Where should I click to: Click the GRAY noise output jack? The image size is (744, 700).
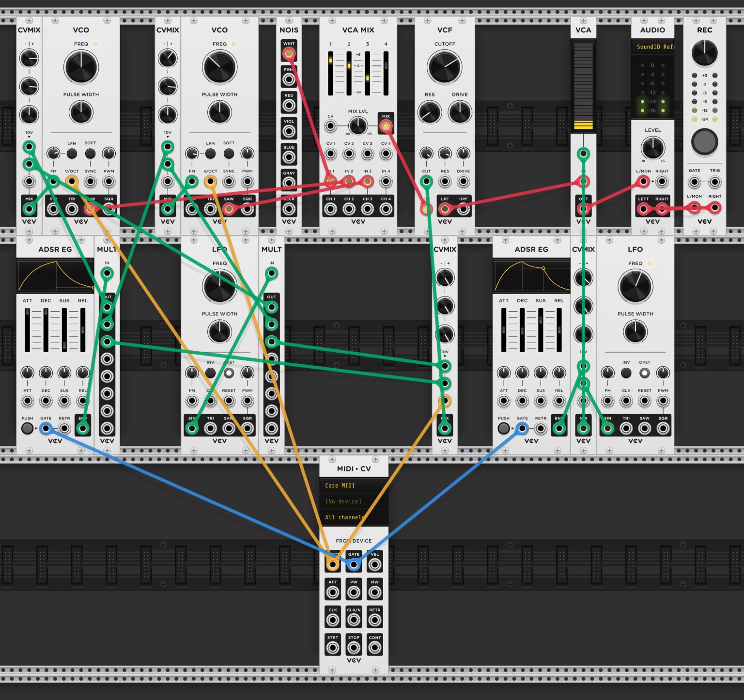click(x=289, y=183)
